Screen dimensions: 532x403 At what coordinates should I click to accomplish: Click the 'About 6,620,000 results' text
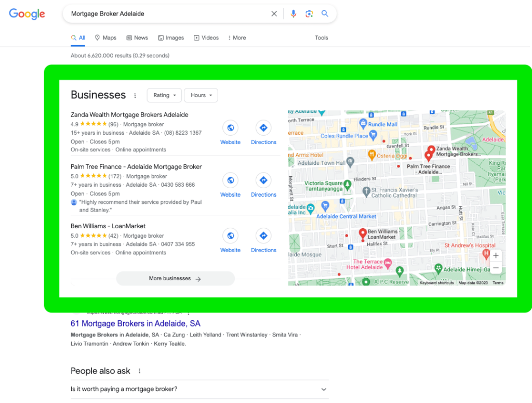point(120,55)
